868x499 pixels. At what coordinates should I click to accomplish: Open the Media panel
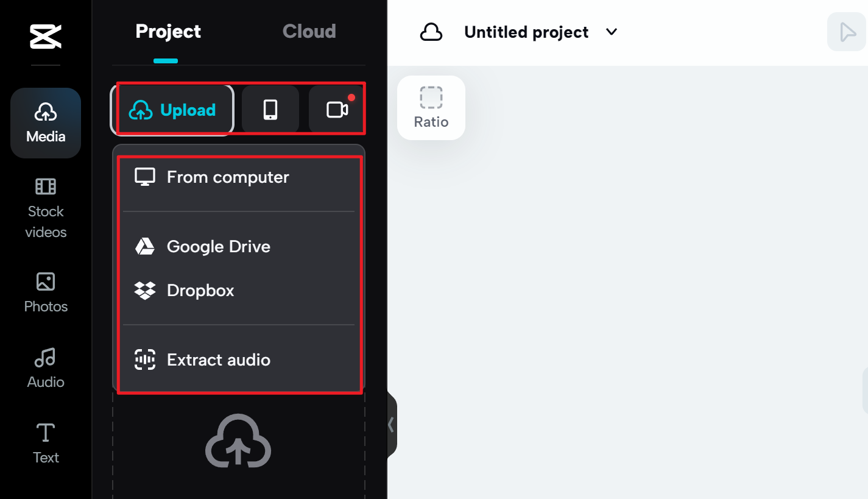[46, 122]
